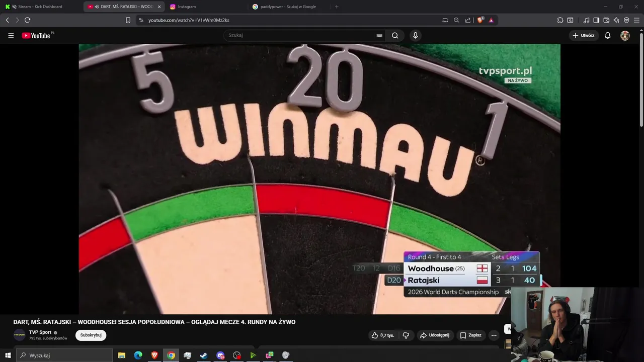Open the on-screen keyboard icon in the search box
Image resolution: width=644 pixels, height=362 pixels.
click(x=379, y=36)
